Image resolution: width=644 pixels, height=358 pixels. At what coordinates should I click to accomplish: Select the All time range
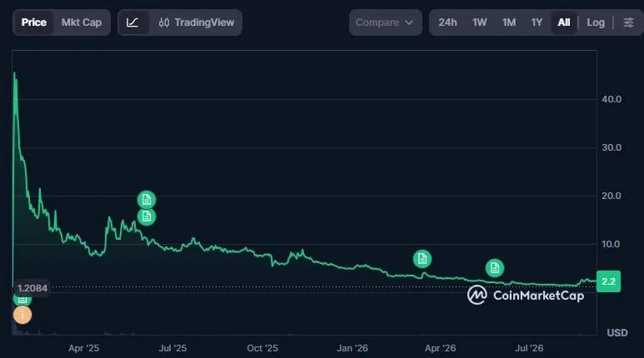(563, 22)
